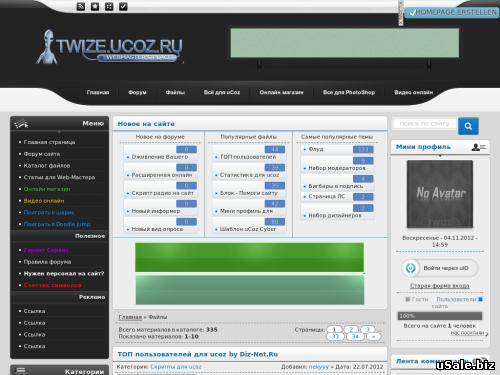Click the sitemap grid icon at top
This screenshot has width=500, height=375.
(109, 6)
